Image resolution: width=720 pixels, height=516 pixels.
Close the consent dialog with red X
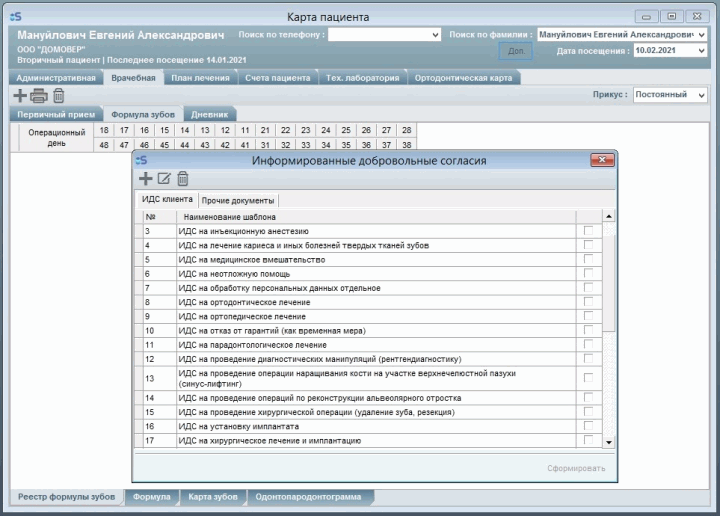(x=602, y=160)
